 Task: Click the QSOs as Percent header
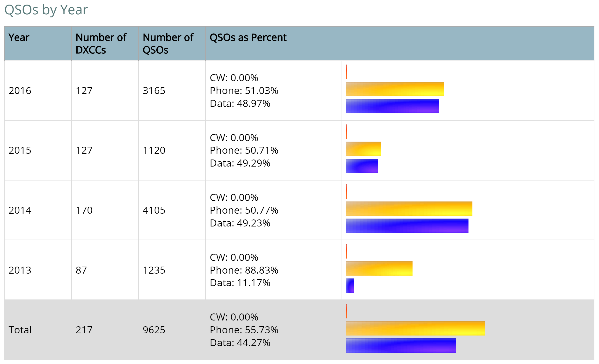[248, 38]
